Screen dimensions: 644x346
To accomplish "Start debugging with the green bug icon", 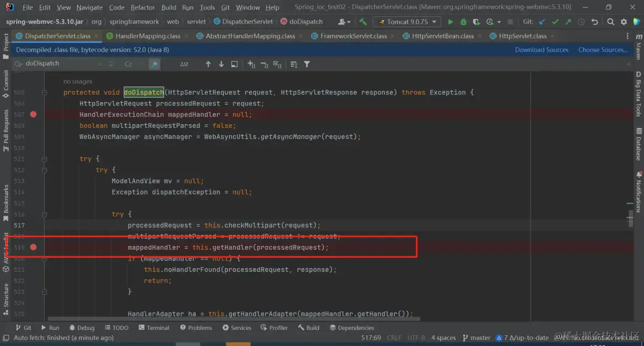I will click(x=463, y=21).
